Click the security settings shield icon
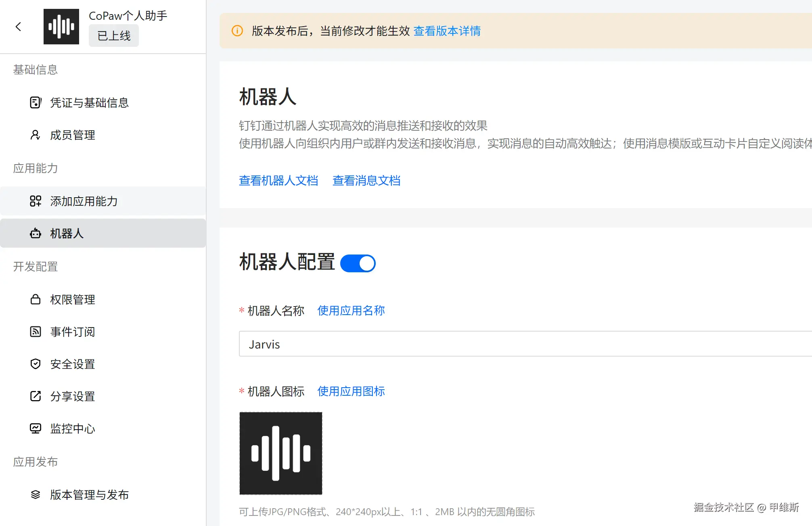Viewport: 812px width, 526px height. [36, 364]
